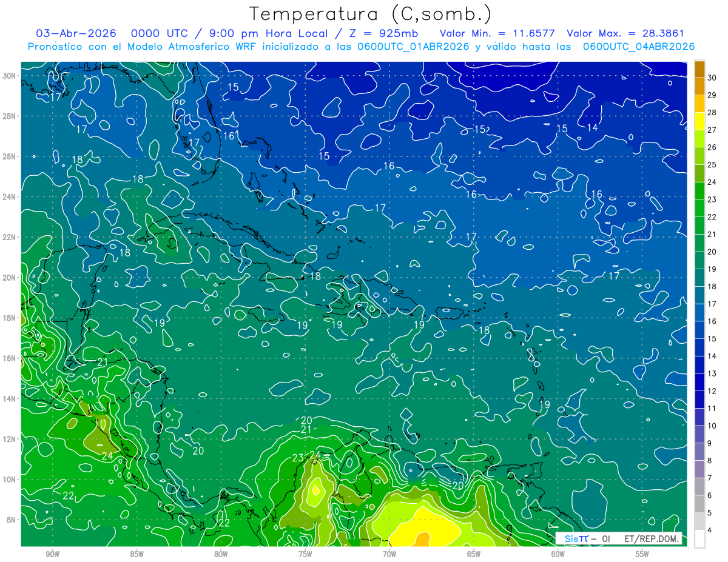Click the 70W longitude axis label
728x562 pixels.
coord(389,554)
